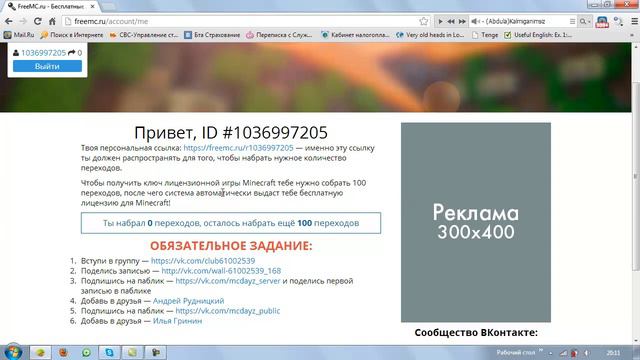The image size is (640, 360).
Task: Click the Выйти logout button
Action: 47,66
